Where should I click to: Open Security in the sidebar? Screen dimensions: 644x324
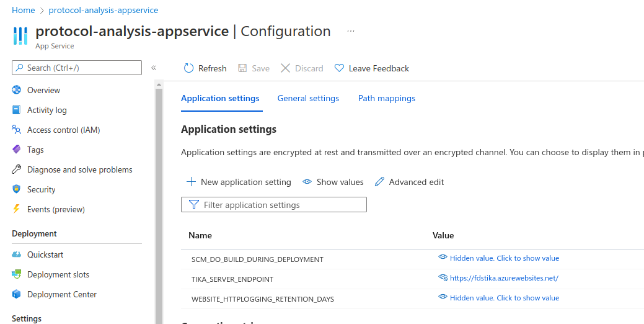(41, 189)
